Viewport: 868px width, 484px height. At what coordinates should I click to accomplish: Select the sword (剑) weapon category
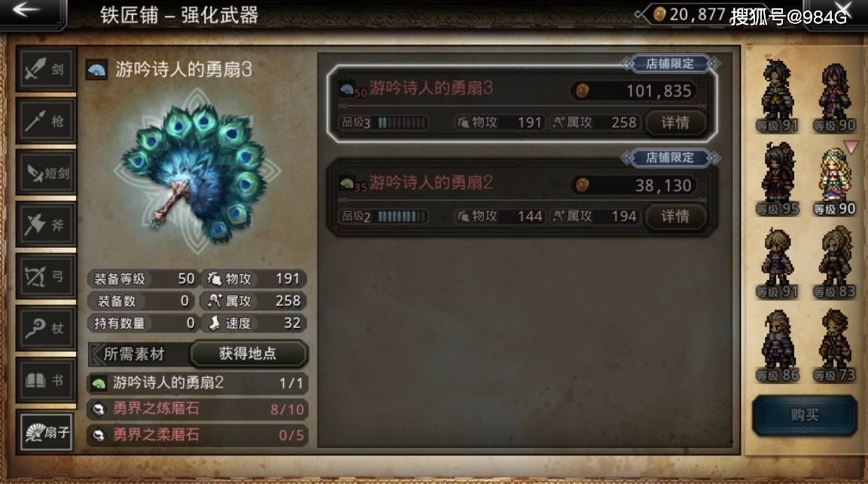coord(46,69)
